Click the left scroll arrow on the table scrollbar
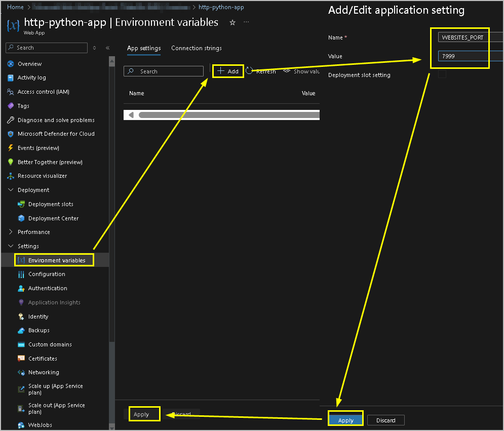504x431 pixels. point(131,115)
